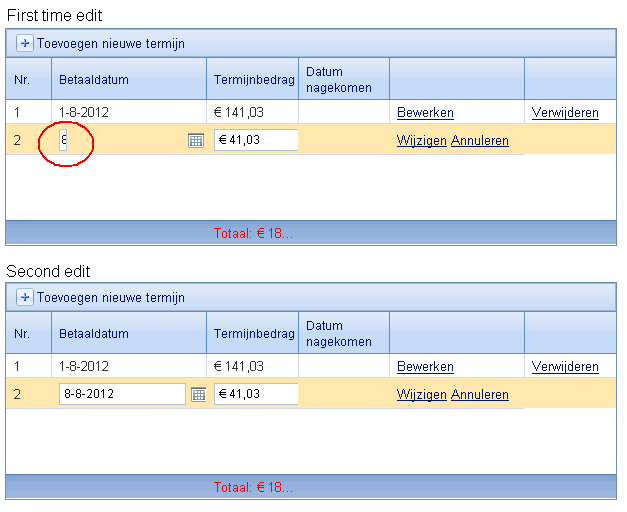Click the 'First time edit' heading
Image resolution: width=627 pixels, height=512 pixels.
(54, 15)
